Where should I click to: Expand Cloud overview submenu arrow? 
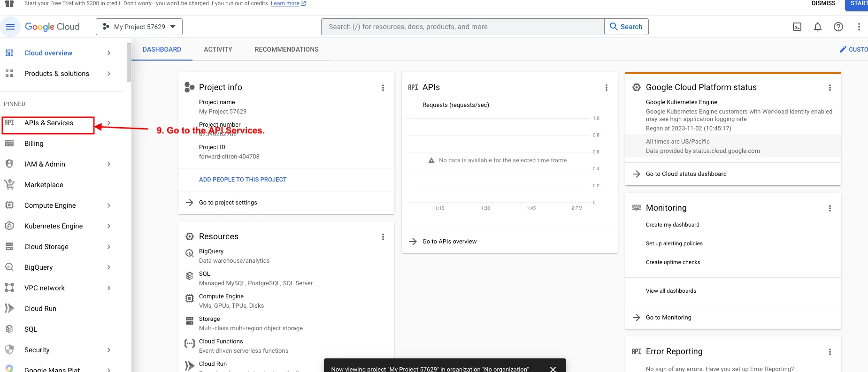coord(109,53)
